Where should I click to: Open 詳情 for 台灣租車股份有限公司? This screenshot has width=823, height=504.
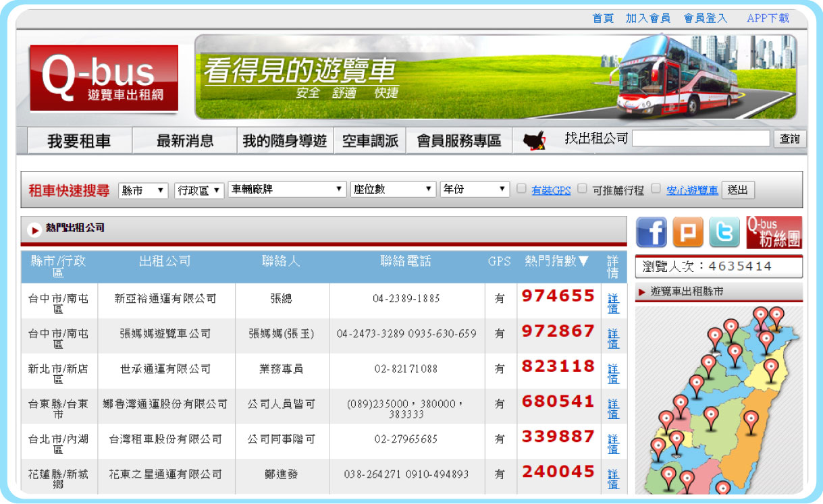(613, 443)
